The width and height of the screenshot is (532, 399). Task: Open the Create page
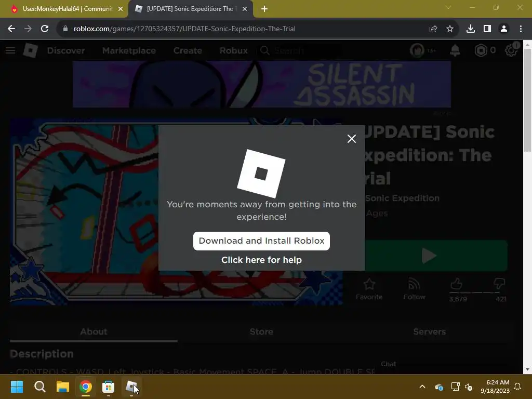188,50
